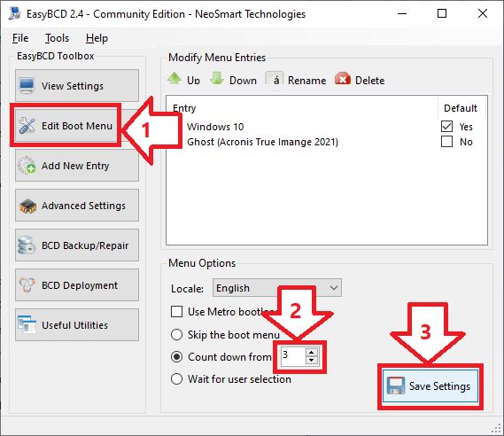Click the countdown seconds input field
The height and width of the screenshot is (436, 504).
293,356
